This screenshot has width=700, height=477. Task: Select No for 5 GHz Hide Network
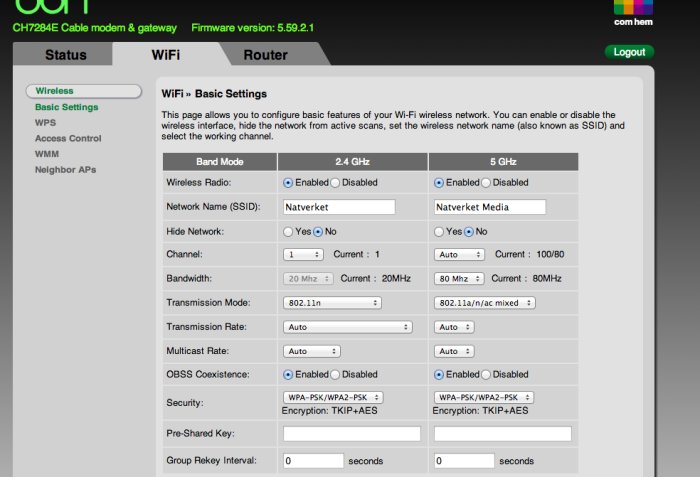pos(469,232)
